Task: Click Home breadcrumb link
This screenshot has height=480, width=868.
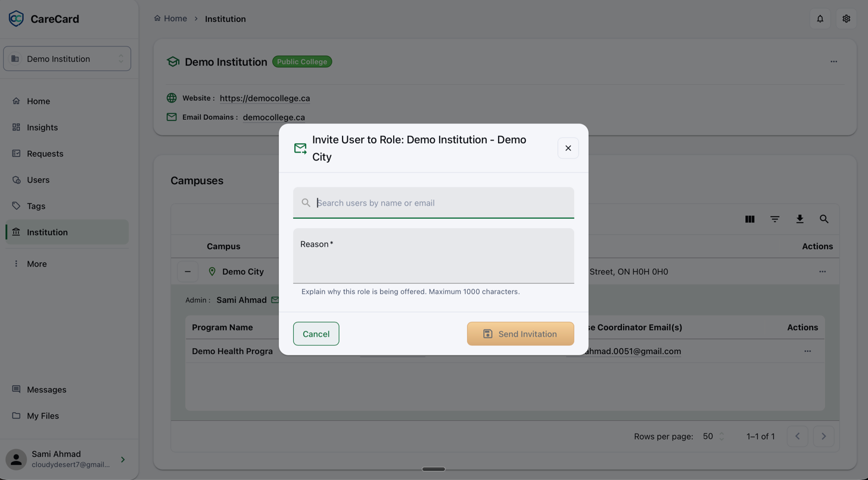Action: pyautogui.click(x=170, y=18)
